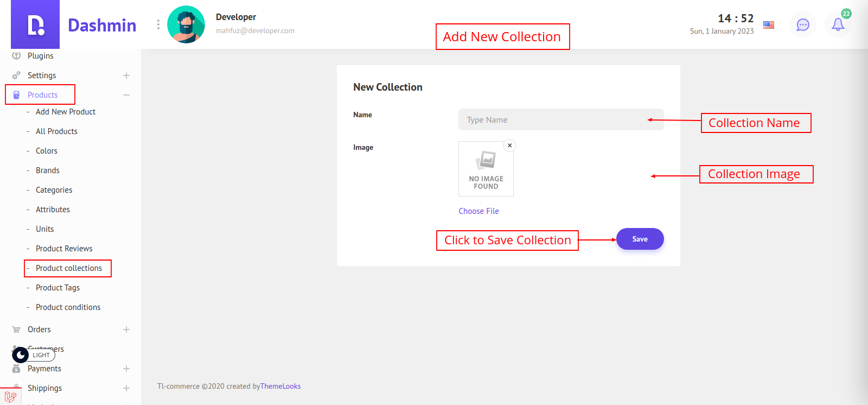Open the Product collections menu item
868x405 pixels.
pyautogui.click(x=69, y=268)
